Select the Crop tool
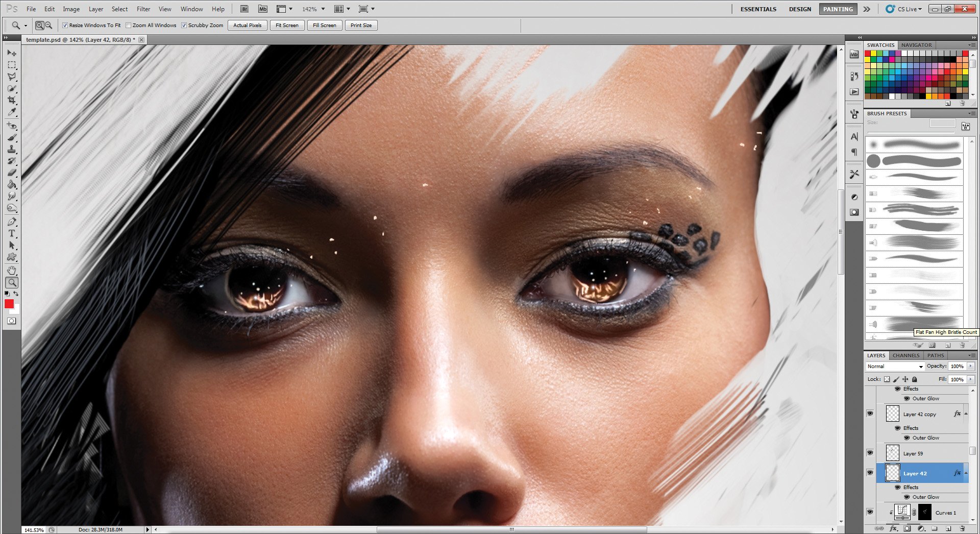980x534 pixels. [x=12, y=101]
